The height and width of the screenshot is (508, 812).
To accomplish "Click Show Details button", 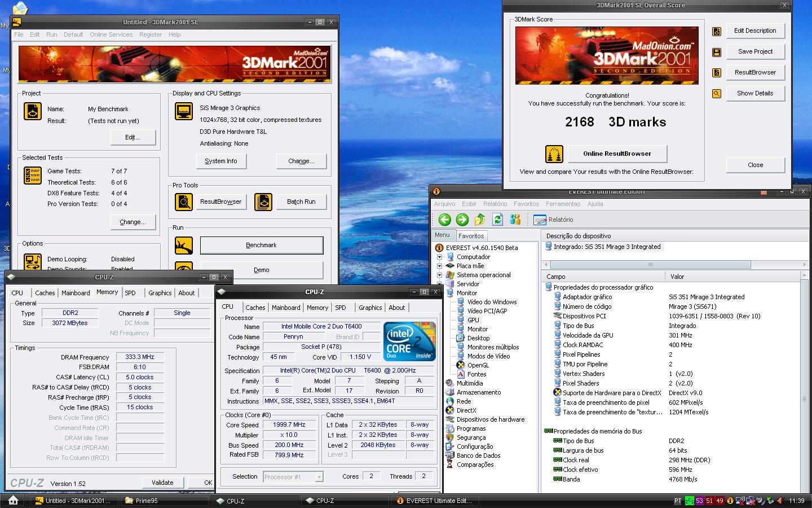I will coord(755,93).
